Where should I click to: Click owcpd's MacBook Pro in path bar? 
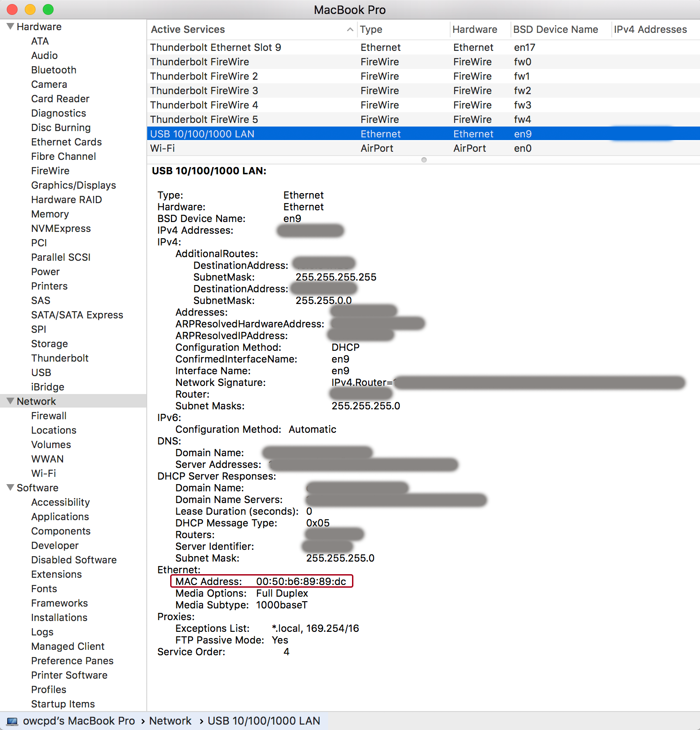click(x=79, y=721)
